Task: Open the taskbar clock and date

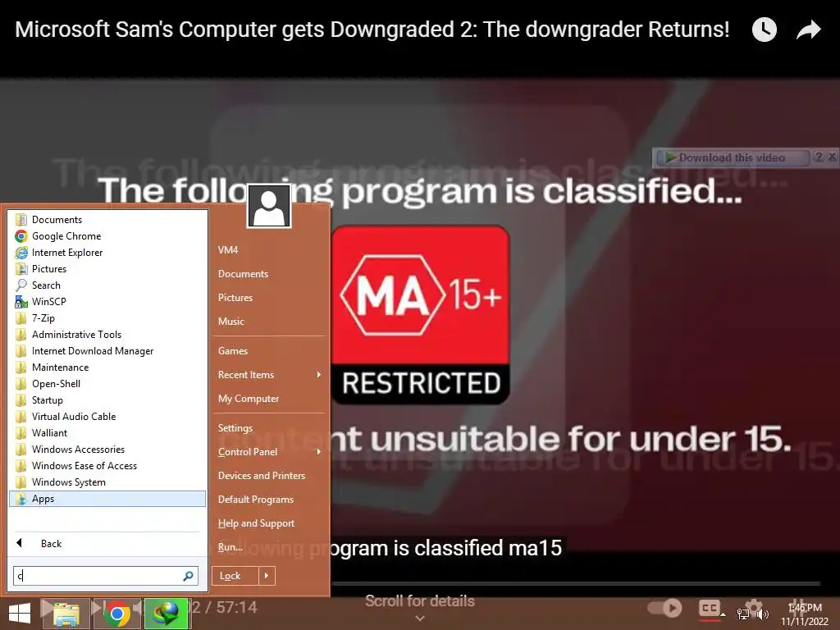Action: tap(805, 614)
